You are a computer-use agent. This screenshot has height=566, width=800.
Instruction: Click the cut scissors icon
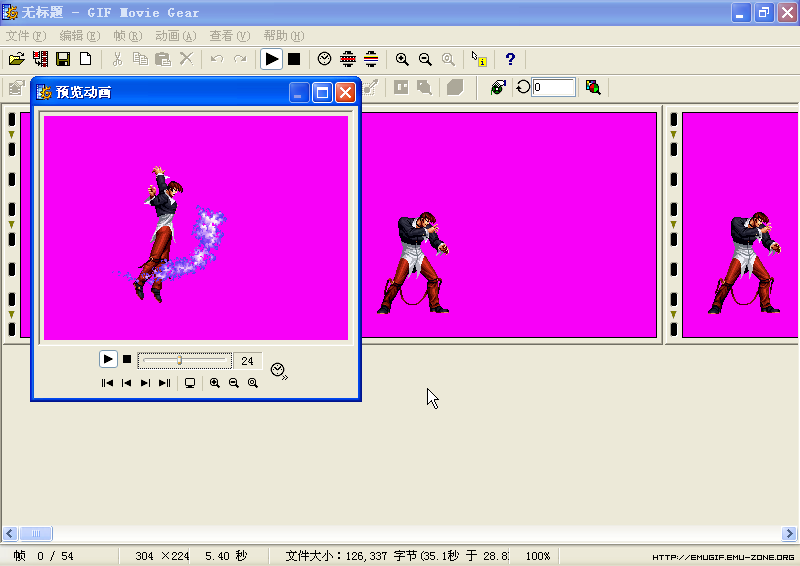pos(118,59)
